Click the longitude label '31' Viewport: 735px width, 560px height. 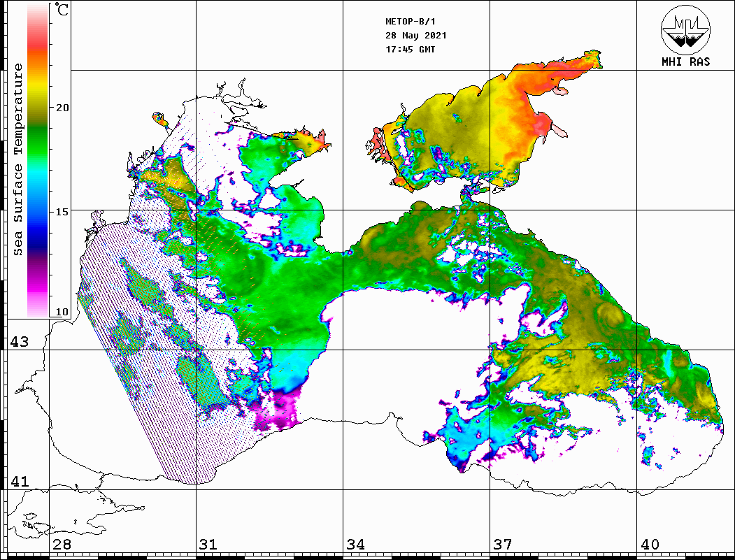(208, 545)
